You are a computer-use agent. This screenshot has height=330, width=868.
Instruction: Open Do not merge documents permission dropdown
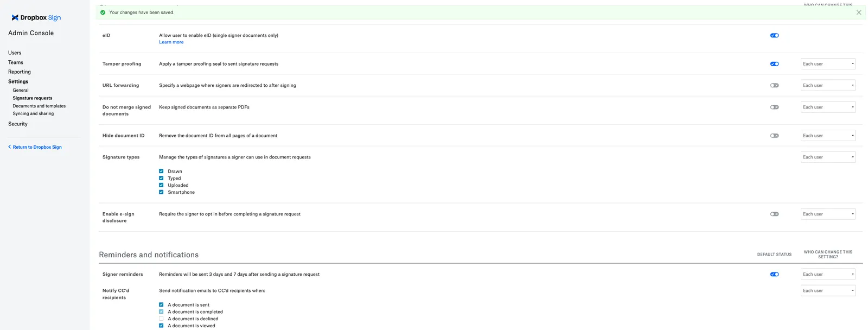click(x=828, y=107)
